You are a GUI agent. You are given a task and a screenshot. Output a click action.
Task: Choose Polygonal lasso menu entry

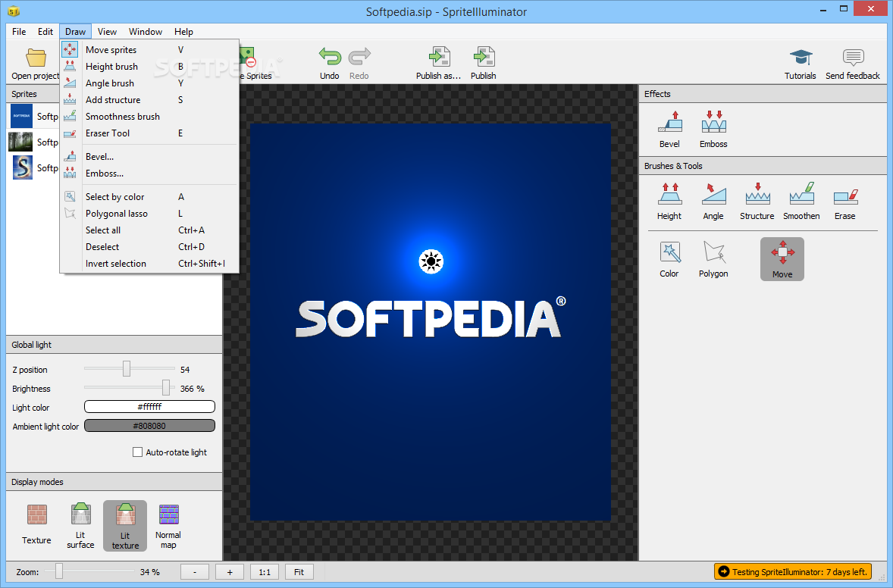pos(149,214)
